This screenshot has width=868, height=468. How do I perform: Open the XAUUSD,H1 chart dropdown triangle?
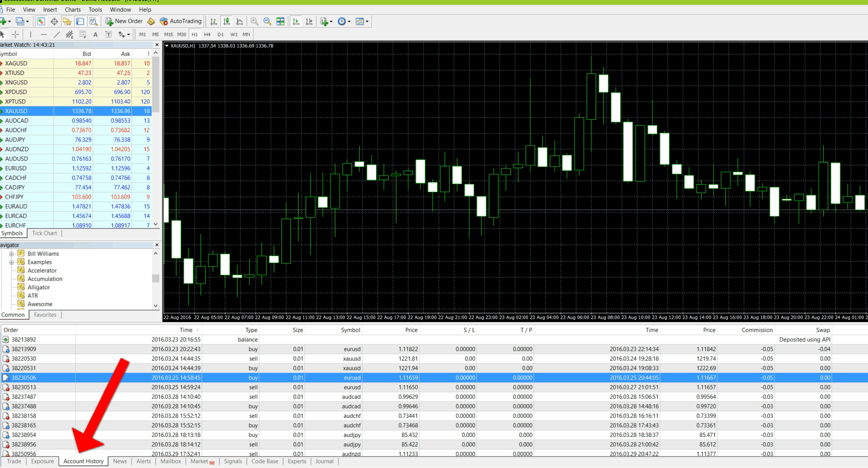[x=166, y=46]
